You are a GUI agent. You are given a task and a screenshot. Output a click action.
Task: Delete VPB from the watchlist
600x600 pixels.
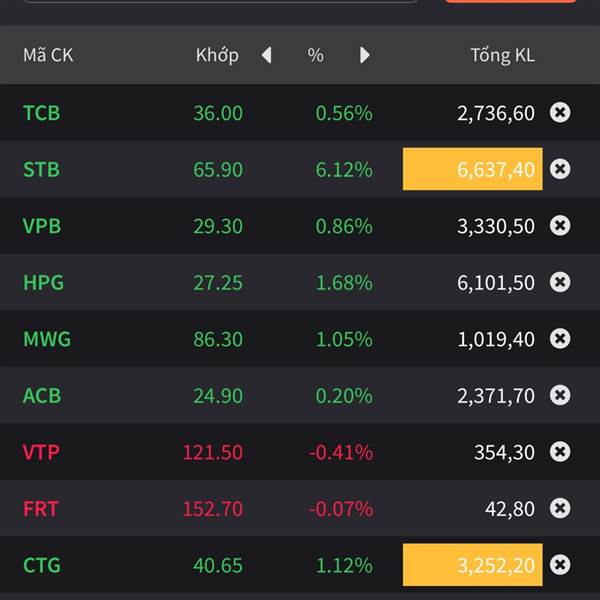[x=560, y=226]
